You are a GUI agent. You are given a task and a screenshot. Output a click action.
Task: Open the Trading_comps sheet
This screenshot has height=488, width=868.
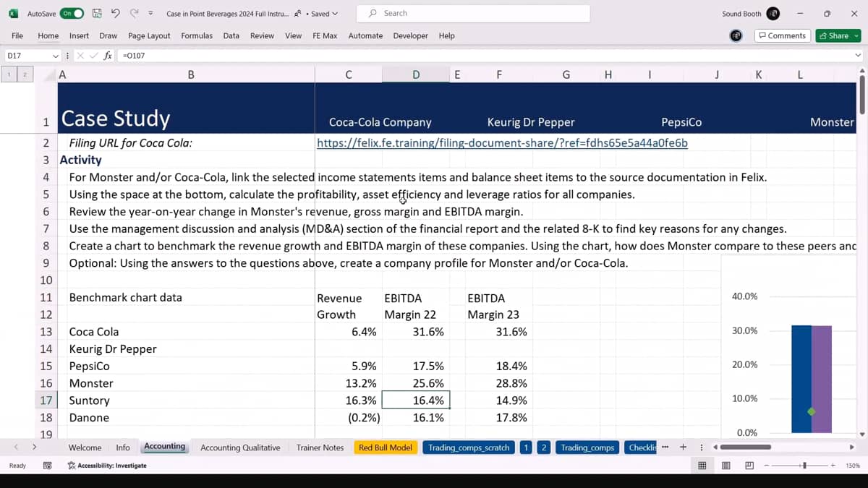coord(587,448)
